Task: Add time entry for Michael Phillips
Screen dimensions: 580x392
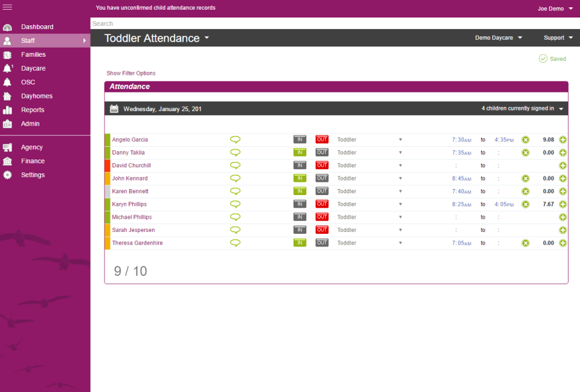Action: click(562, 217)
